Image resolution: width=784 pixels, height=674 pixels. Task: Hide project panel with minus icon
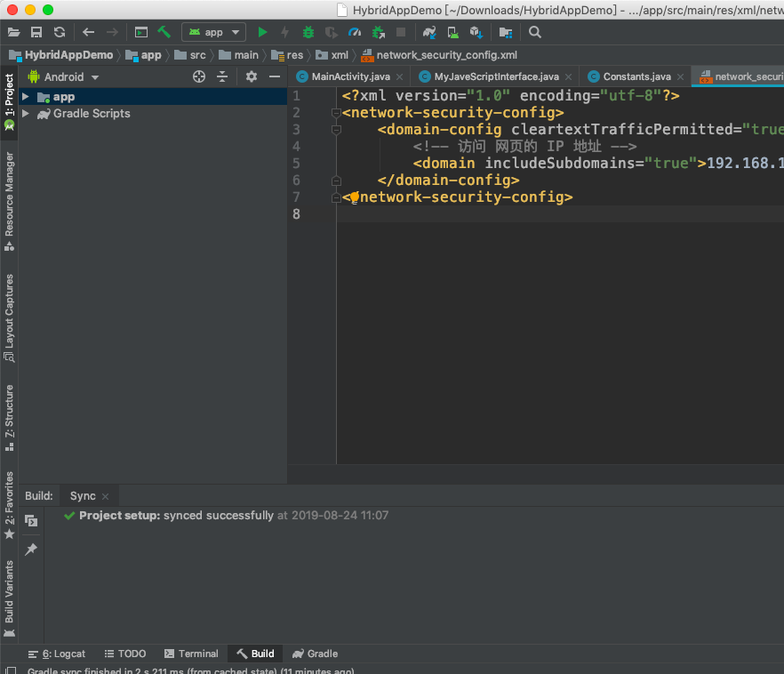pos(275,76)
